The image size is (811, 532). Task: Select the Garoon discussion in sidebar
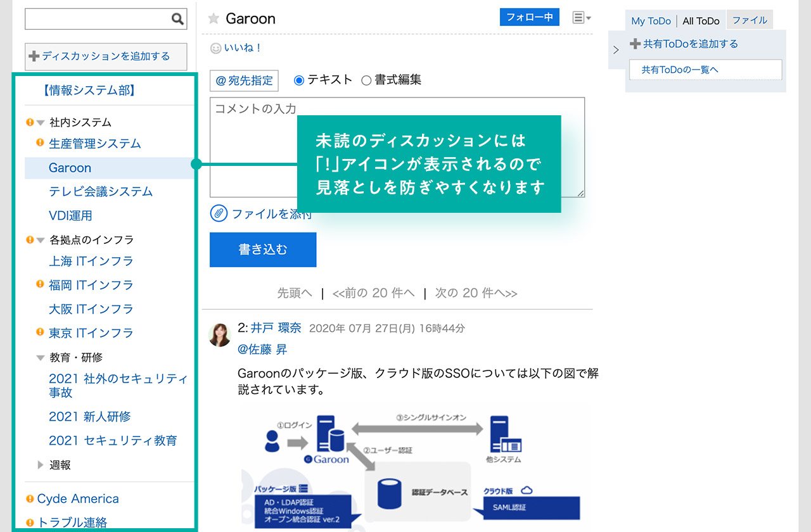tap(70, 168)
